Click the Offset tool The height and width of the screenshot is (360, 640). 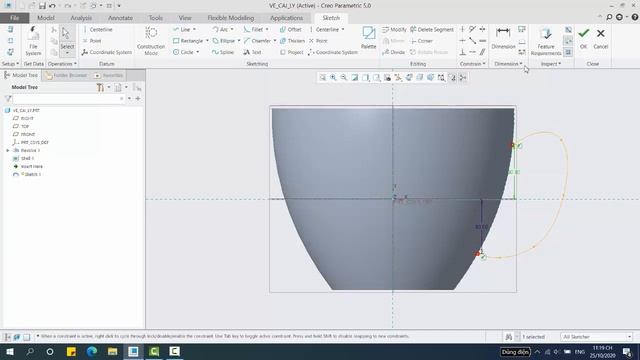291,29
